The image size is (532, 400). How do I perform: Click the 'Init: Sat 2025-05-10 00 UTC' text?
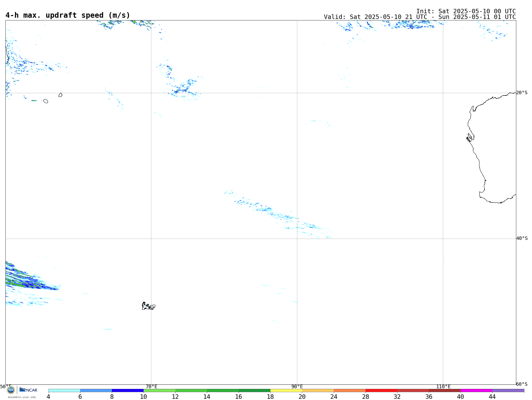[x=466, y=11]
